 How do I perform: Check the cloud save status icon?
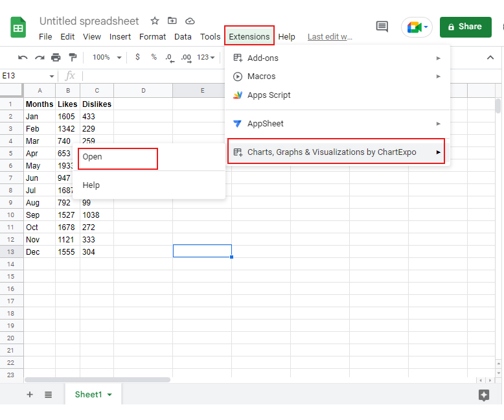tap(190, 21)
